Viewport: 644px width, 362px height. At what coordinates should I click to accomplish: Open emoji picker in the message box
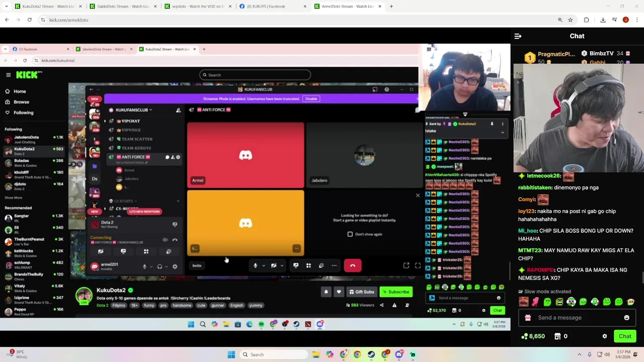pyautogui.click(x=626, y=318)
